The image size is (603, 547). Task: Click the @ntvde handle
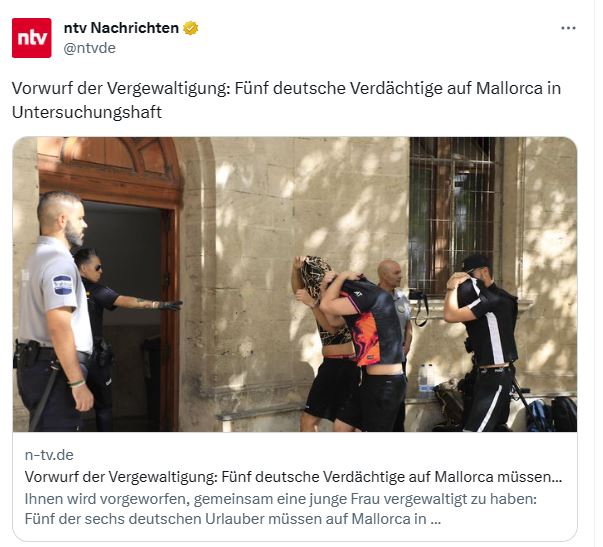coord(89,48)
